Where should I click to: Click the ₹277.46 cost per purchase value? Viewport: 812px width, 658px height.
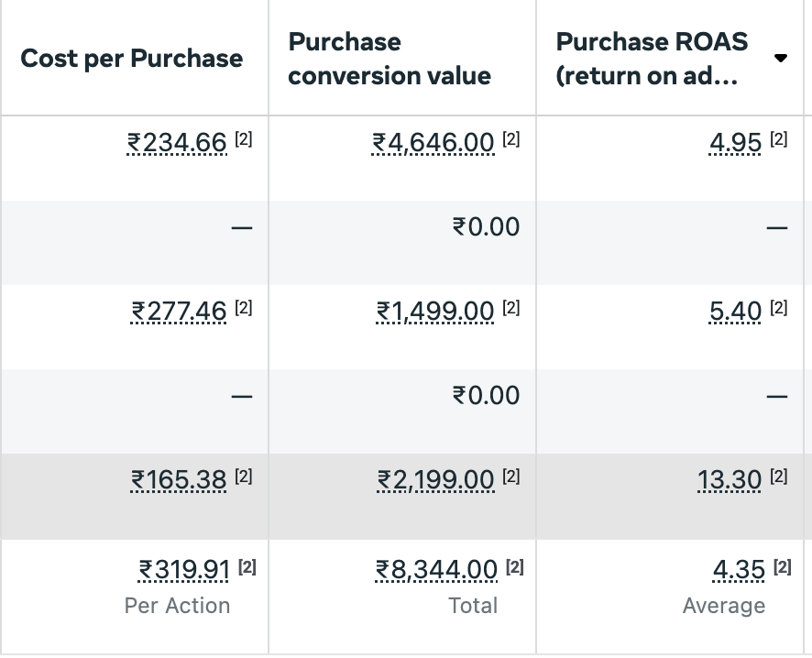[179, 312]
